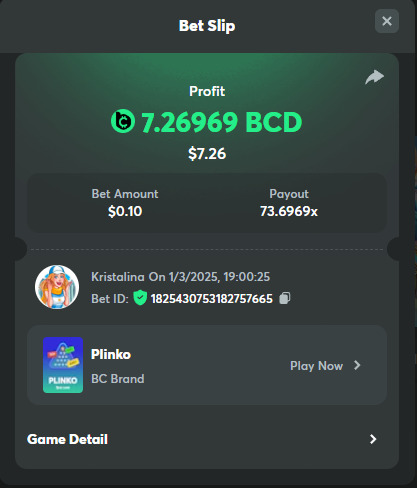Click the 73.6969x payout value
The width and height of the screenshot is (417, 488).
tap(289, 211)
